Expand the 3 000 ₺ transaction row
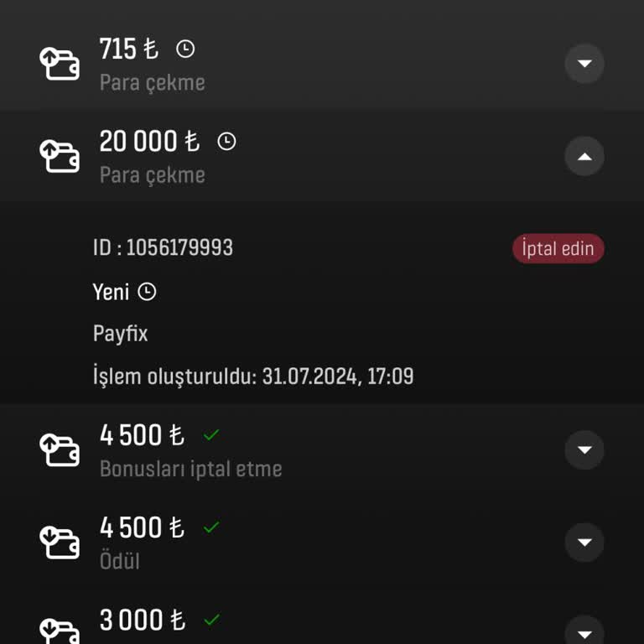Viewport: 644px width, 644px height. [584, 631]
